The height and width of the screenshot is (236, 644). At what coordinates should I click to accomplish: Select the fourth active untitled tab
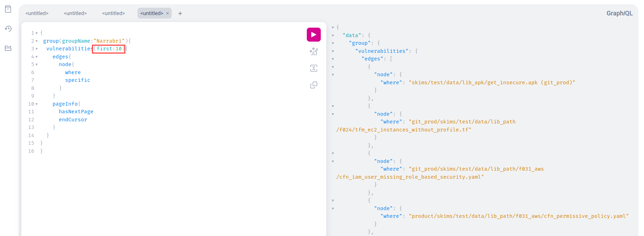click(152, 13)
